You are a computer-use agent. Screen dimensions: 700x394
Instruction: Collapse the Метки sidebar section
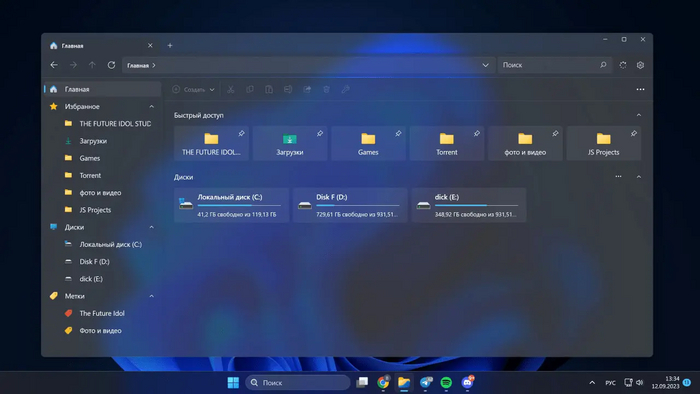click(x=151, y=296)
